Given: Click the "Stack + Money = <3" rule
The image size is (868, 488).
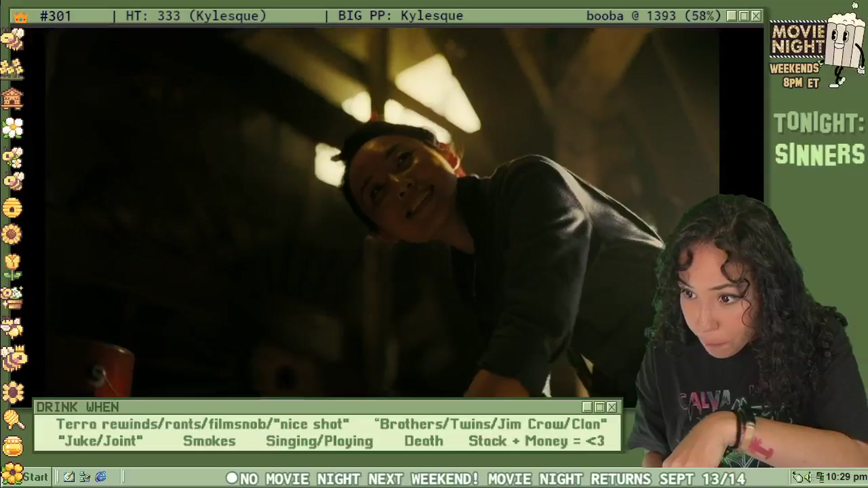Looking at the screenshot, I should click(x=536, y=441).
